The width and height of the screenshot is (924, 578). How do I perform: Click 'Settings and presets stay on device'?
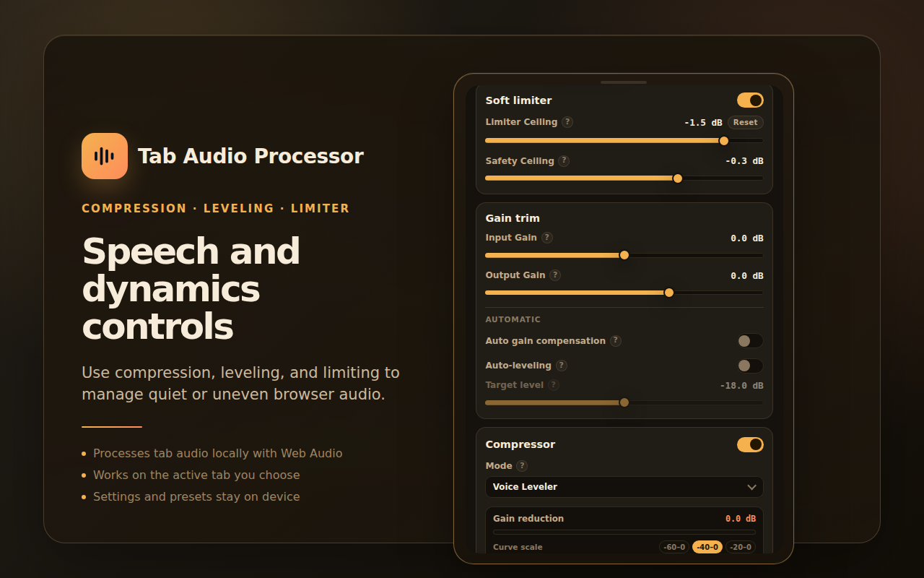click(196, 496)
